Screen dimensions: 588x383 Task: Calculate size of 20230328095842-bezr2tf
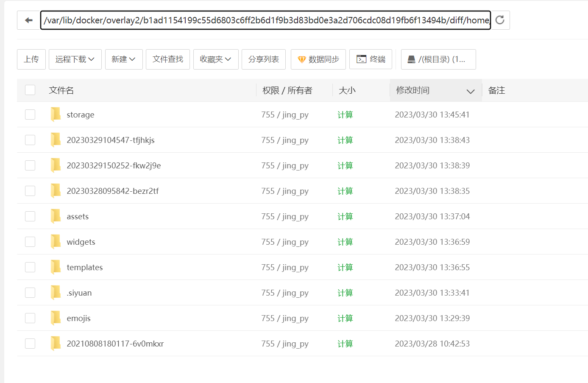345,191
